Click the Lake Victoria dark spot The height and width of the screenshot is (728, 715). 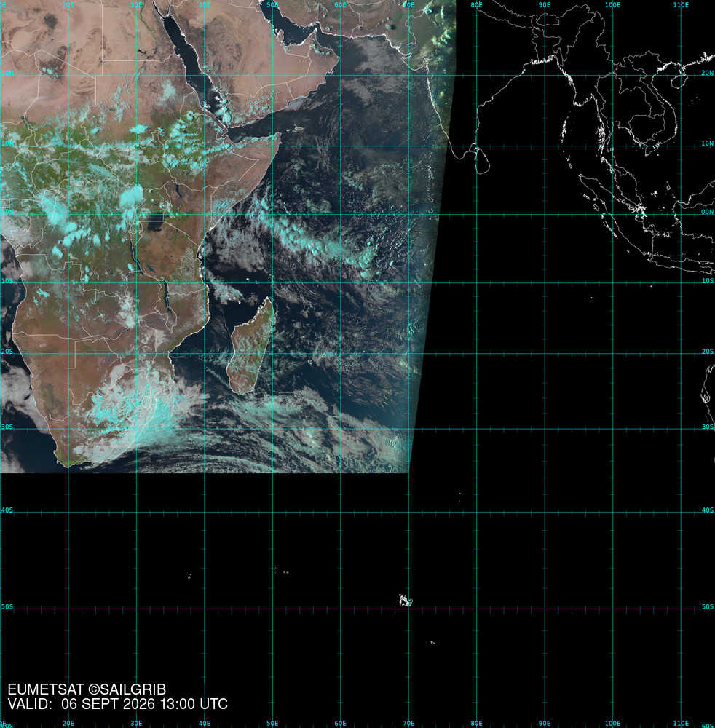click(x=157, y=223)
